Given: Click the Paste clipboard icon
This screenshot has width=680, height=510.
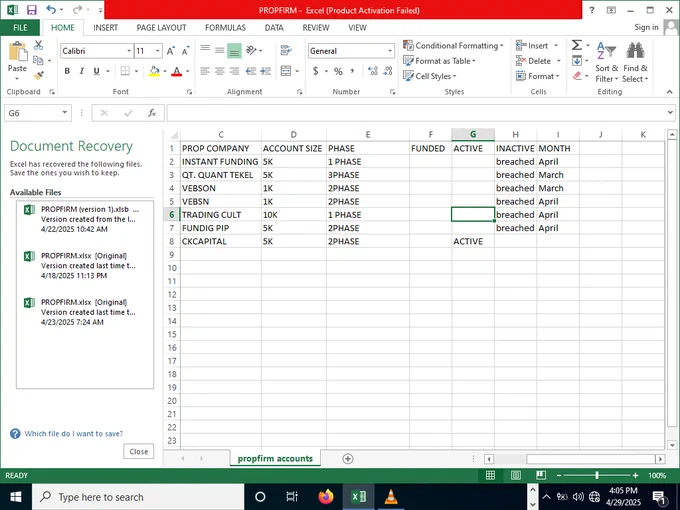Looking at the screenshot, I should click(x=18, y=52).
